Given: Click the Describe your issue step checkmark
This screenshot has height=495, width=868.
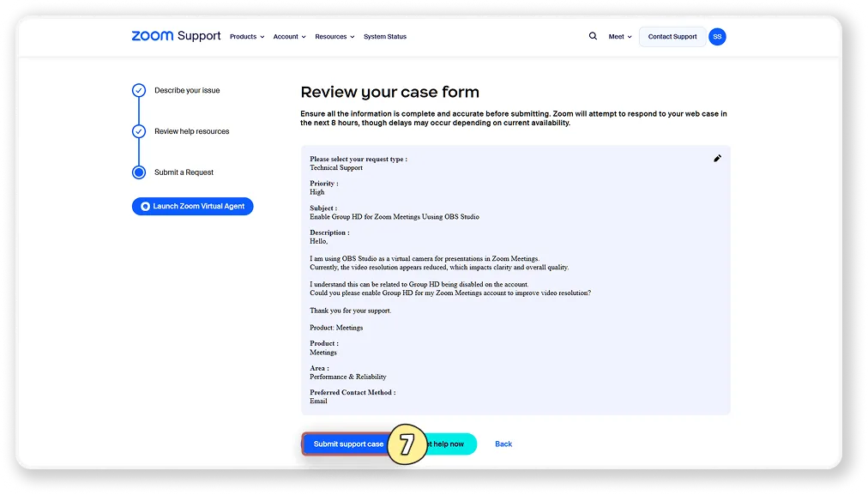Looking at the screenshot, I should coord(139,90).
